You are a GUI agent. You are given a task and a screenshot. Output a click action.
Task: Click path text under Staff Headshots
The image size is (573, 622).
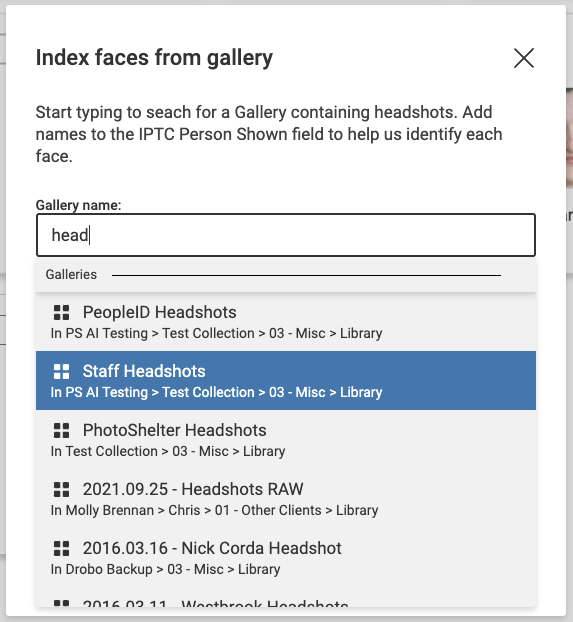[x=216, y=392]
